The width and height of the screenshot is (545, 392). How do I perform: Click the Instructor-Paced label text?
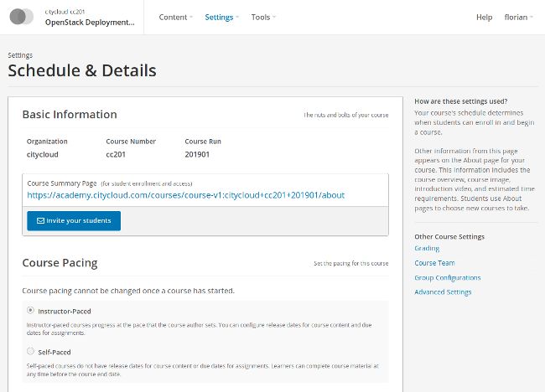(x=65, y=312)
